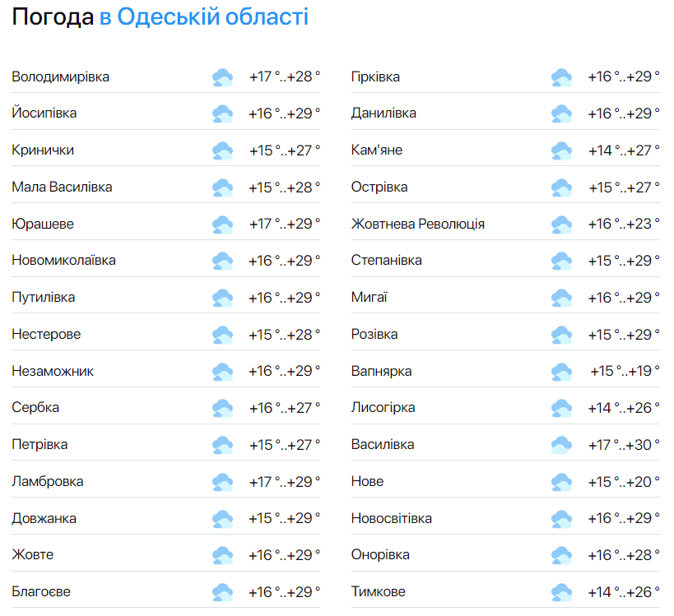This screenshot has width=674, height=616.
Task: Click the cloud icon beside Благоєве
Action: coord(221,591)
